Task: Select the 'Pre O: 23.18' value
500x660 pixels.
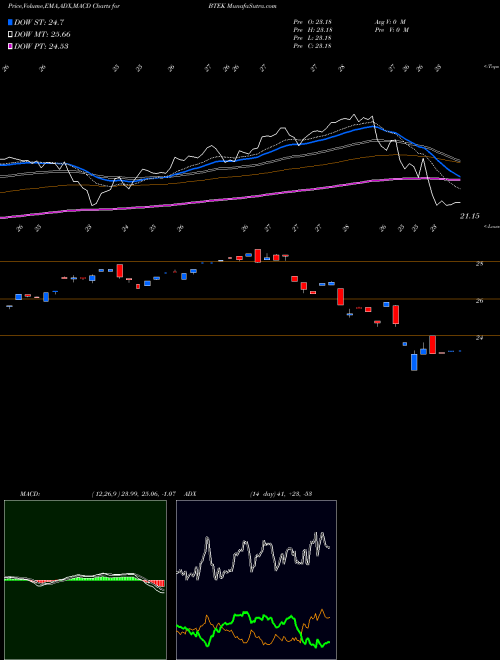Action: pyautogui.click(x=313, y=22)
